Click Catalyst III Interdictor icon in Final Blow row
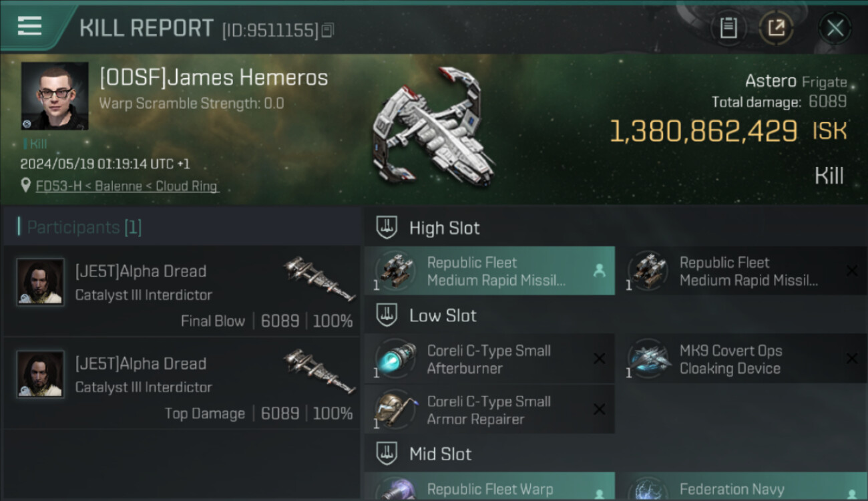Image resolution: width=868 pixels, height=501 pixels. point(318,278)
